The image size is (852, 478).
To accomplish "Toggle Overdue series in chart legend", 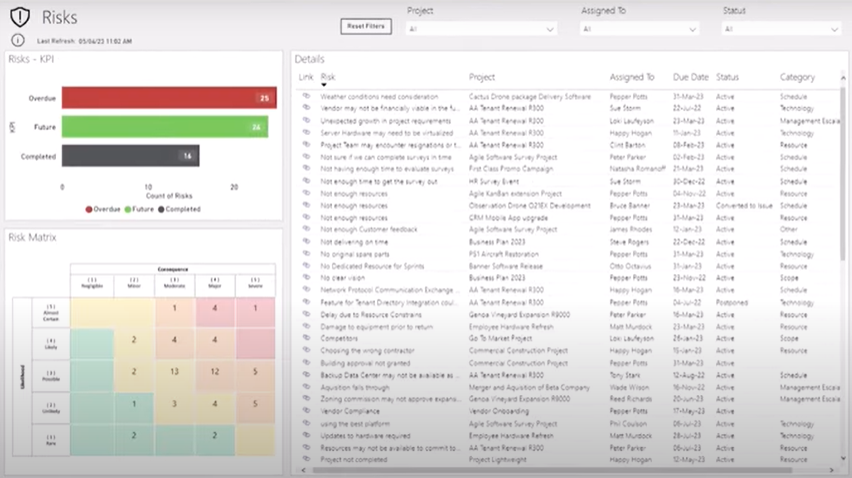I will (103, 209).
